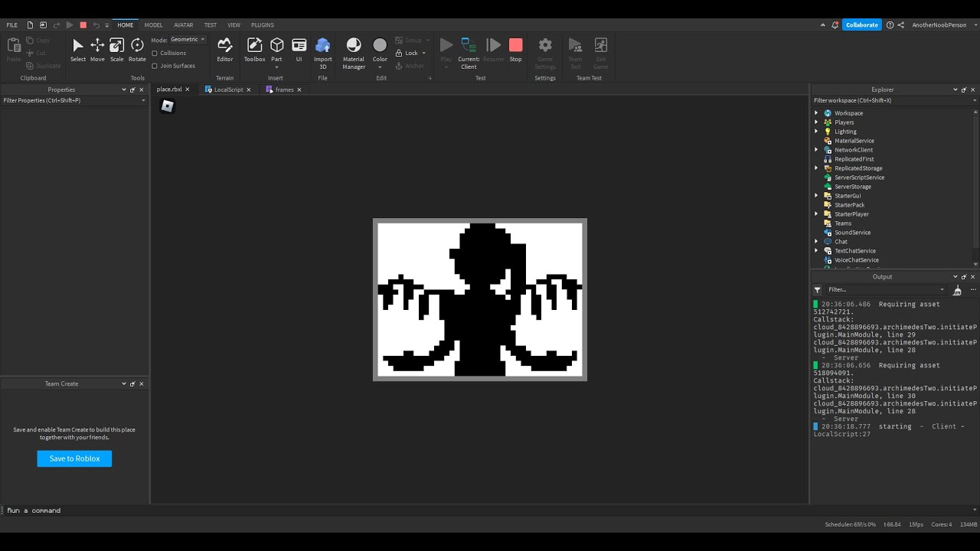This screenshot has height=551, width=980.
Task: Select SoundService in Explorer
Action: click(852, 233)
